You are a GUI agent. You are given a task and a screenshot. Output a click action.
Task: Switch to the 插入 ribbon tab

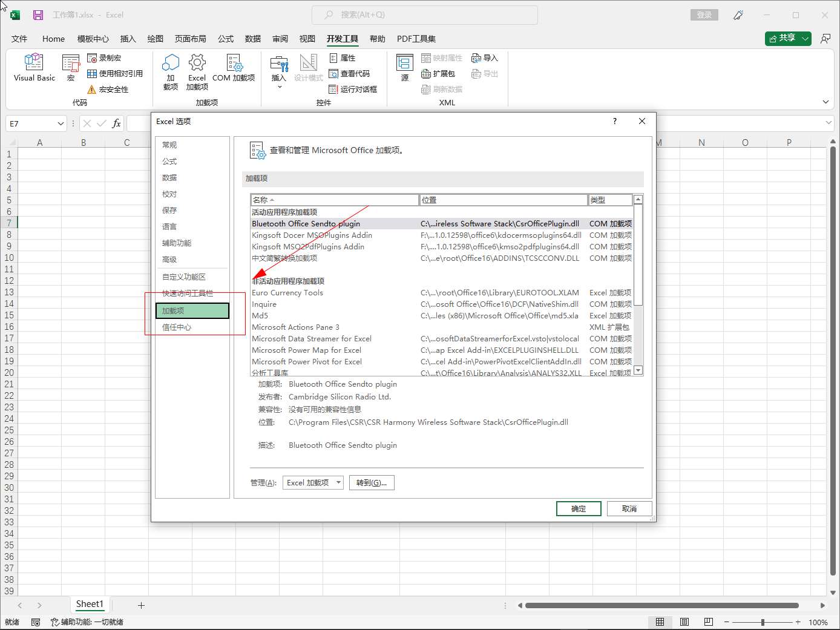point(128,39)
